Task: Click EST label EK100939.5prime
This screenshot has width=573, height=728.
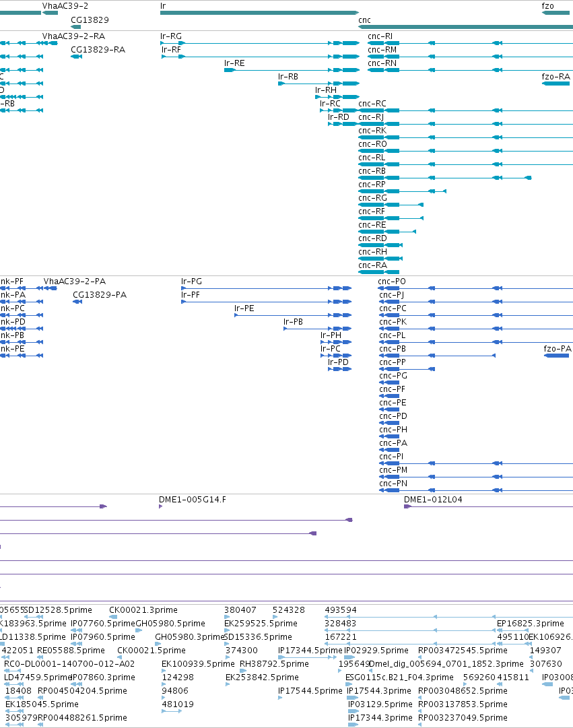Action: (198, 664)
